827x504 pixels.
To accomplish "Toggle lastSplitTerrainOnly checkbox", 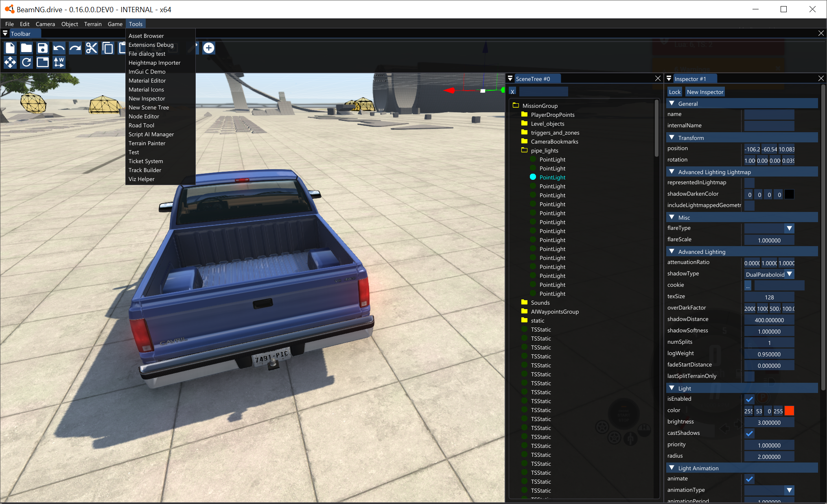I will [x=749, y=377].
